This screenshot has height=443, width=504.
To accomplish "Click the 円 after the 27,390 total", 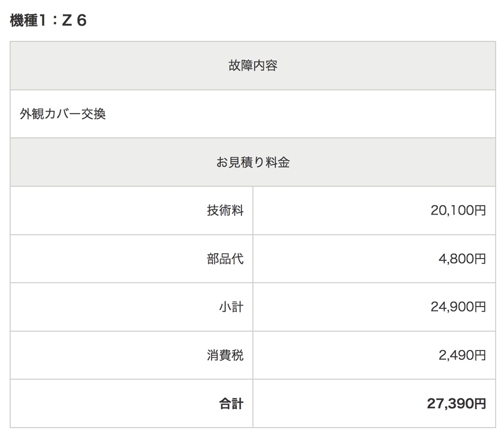I will pos(479,404).
